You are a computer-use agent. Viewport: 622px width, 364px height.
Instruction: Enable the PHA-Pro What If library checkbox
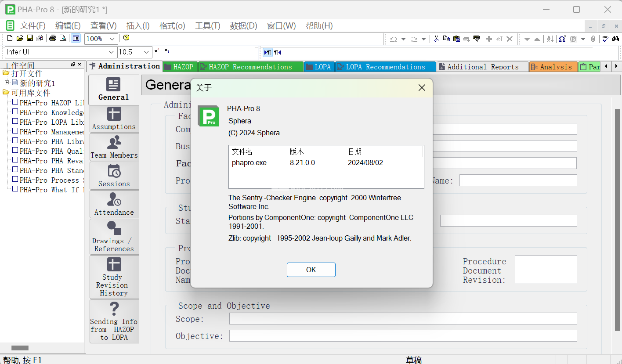point(15,189)
